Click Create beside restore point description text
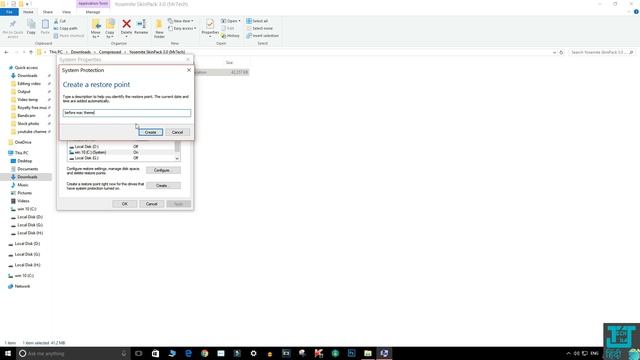Viewport: 640px width, 360px height. pyautogui.click(x=163, y=186)
